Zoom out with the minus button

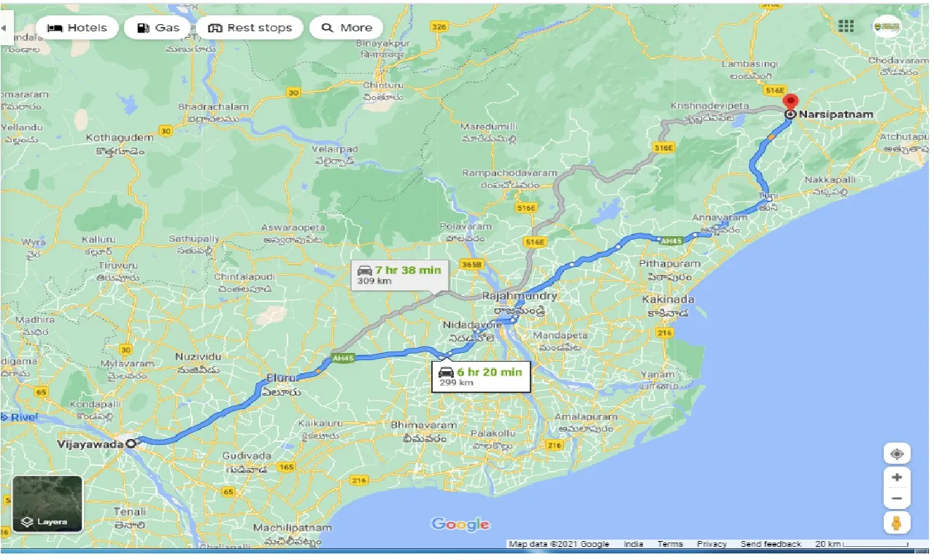896,499
